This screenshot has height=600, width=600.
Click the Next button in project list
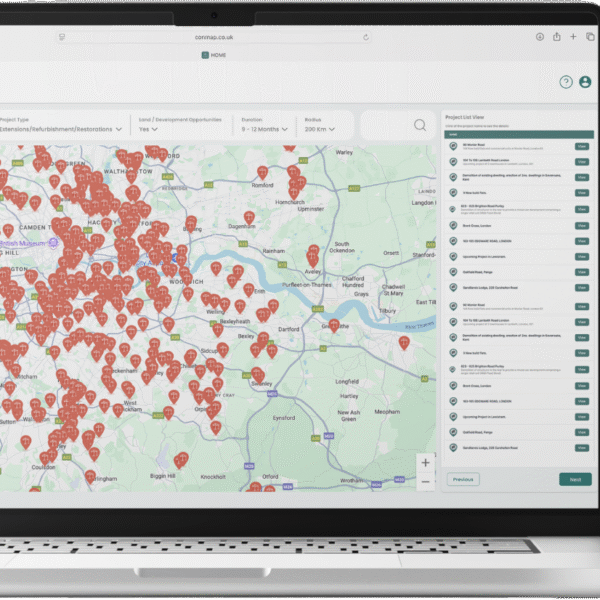(x=575, y=480)
